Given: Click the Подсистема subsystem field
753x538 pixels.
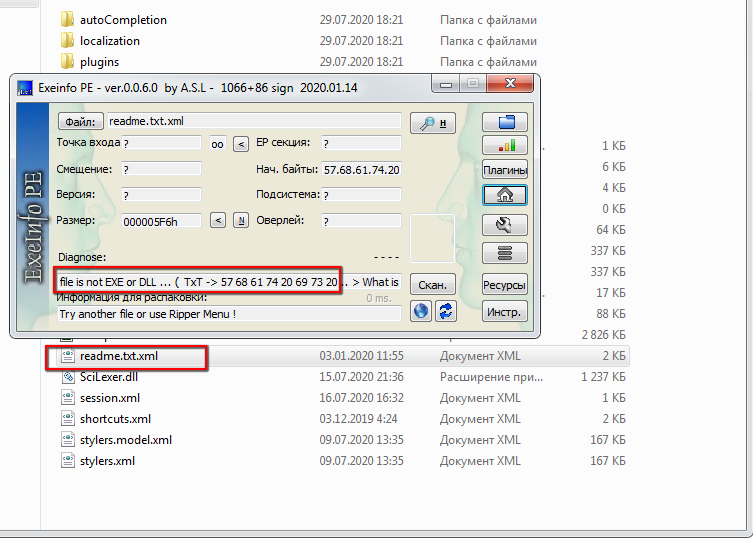Looking at the screenshot, I should [361, 195].
